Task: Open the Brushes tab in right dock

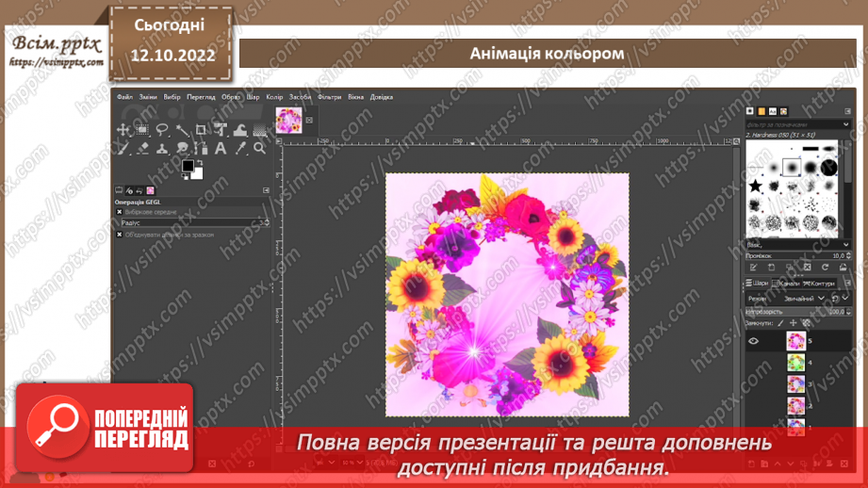Action: tap(750, 111)
